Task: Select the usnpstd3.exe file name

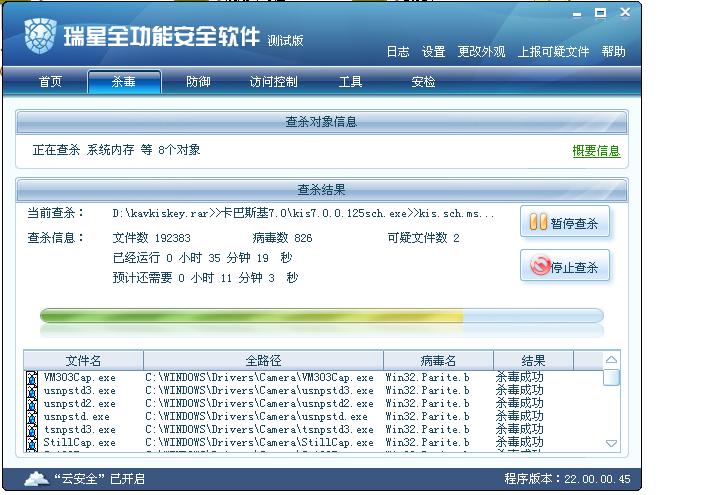Action: [79, 391]
